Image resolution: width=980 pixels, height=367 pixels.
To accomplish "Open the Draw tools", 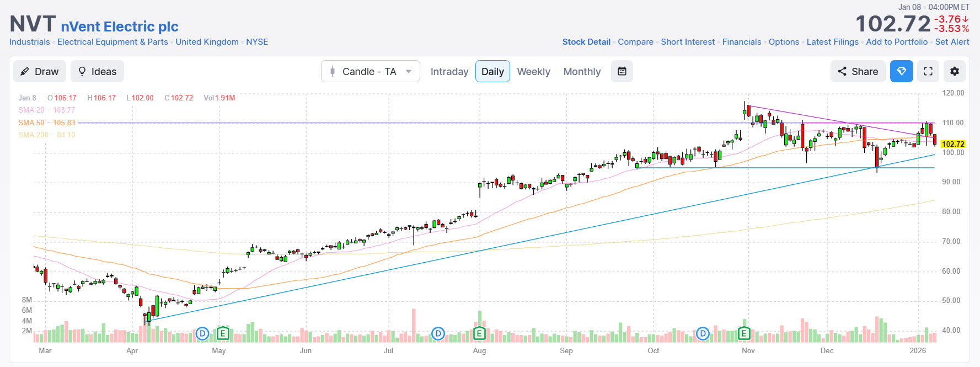I will (40, 71).
